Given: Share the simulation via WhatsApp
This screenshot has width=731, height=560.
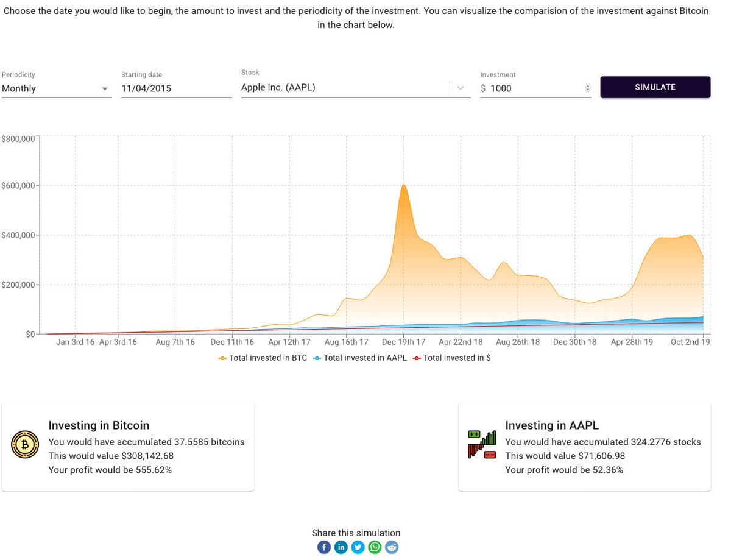Looking at the screenshot, I should [x=375, y=547].
